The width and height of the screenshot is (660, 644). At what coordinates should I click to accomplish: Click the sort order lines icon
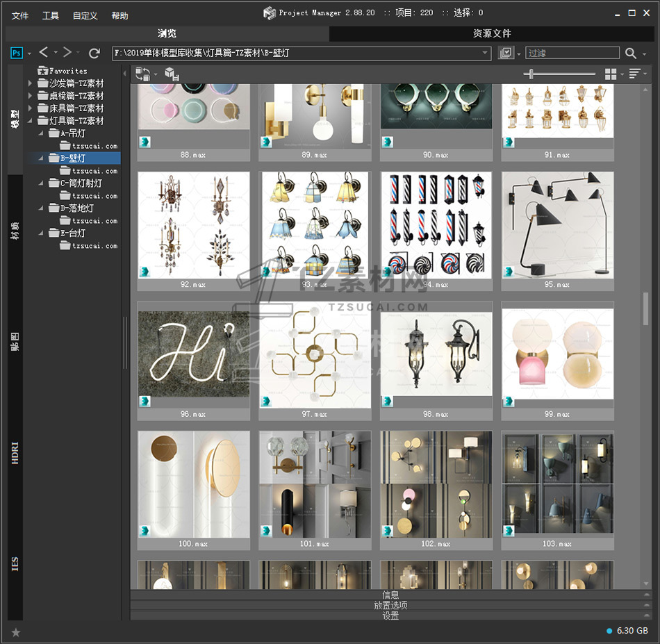(x=635, y=74)
